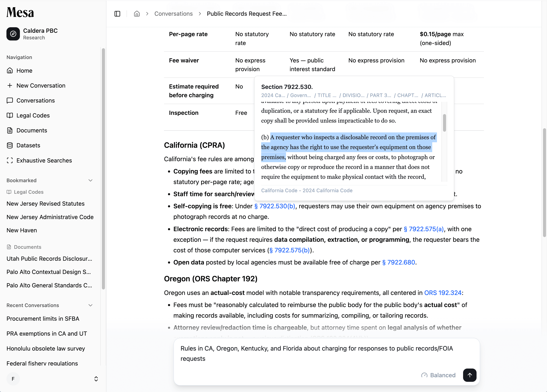This screenshot has width=547, height=392.
Task: Submit the question with the arrow button
Action: pyautogui.click(x=470, y=375)
